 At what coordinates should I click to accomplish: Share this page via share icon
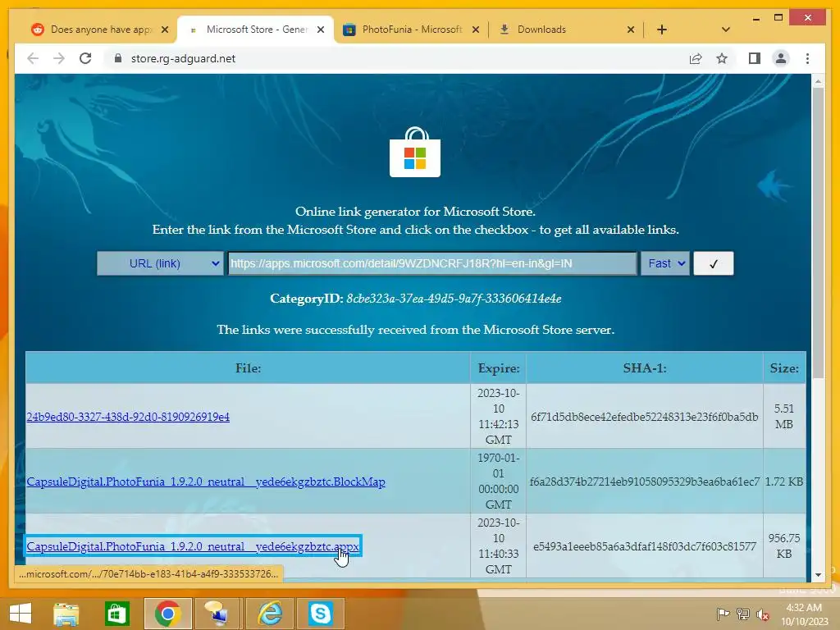tap(696, 58)
